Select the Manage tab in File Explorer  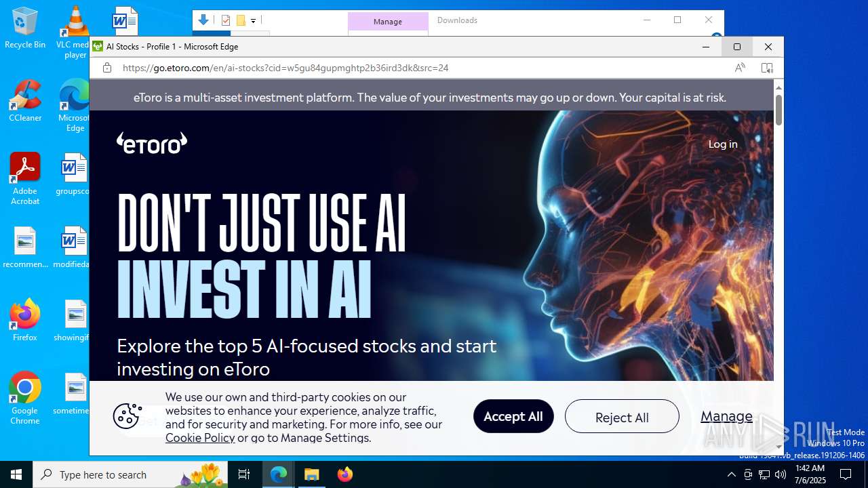(x=388, y=22)
